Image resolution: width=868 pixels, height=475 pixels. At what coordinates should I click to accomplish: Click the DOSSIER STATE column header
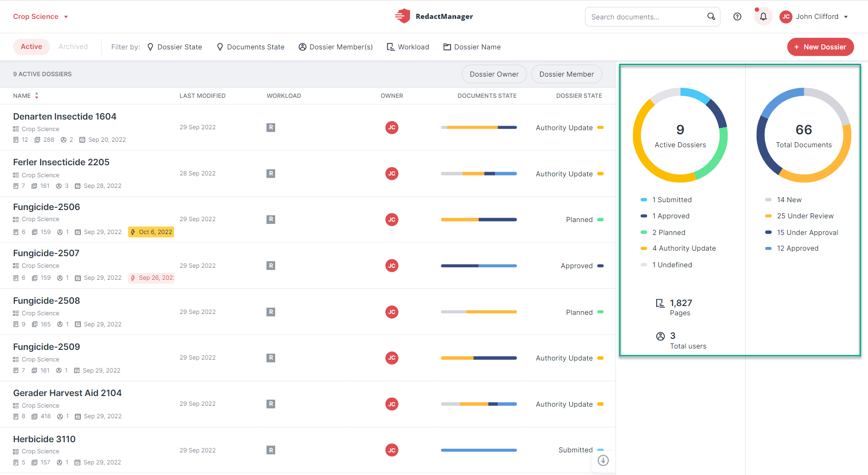point(579,96)
